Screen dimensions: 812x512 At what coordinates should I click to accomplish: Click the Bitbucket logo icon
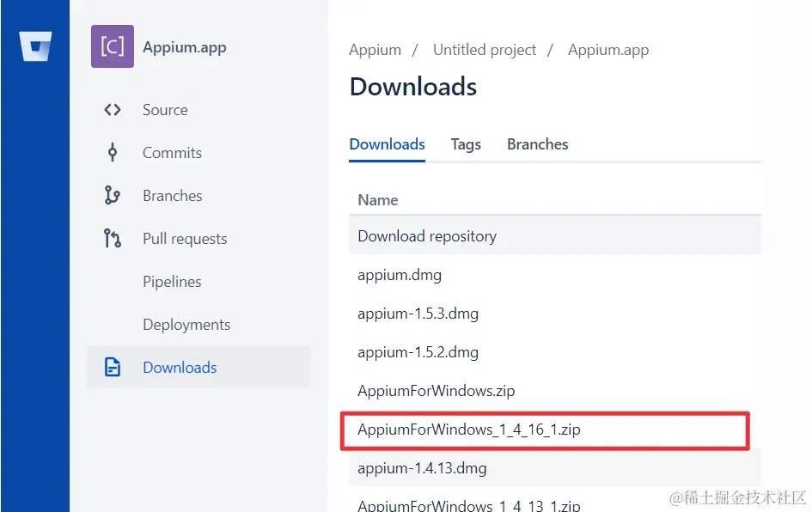[x=35, y=46]
